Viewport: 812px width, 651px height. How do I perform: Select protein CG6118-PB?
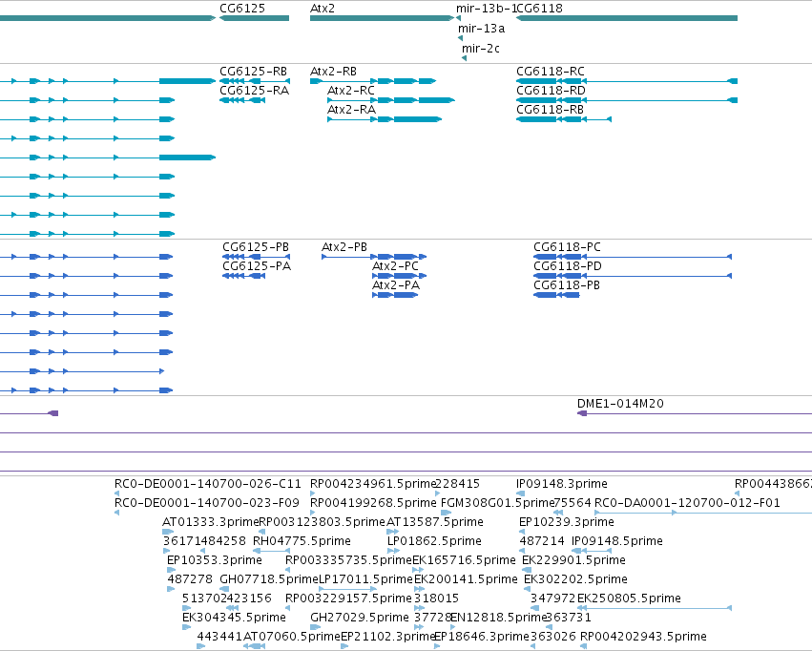coord(556,295)
